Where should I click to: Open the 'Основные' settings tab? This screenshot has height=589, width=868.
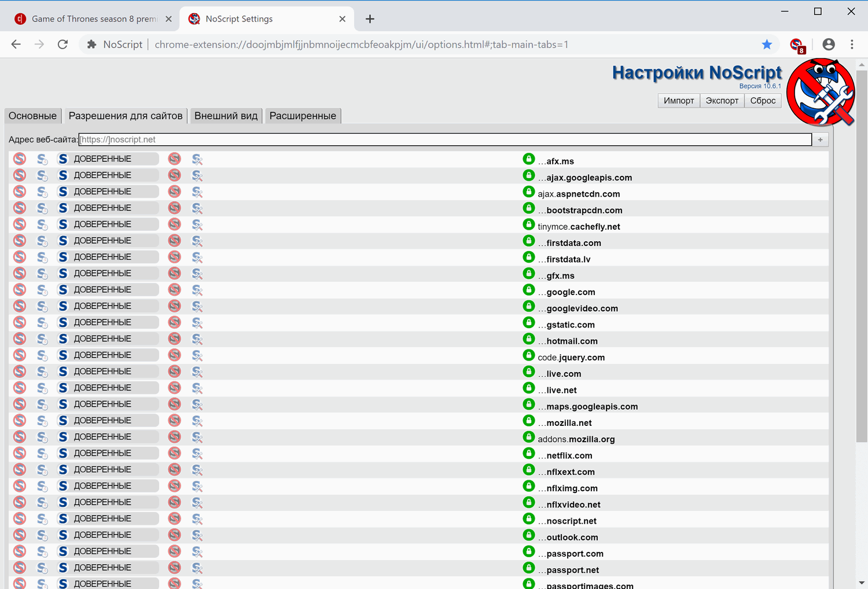(33, 116)
